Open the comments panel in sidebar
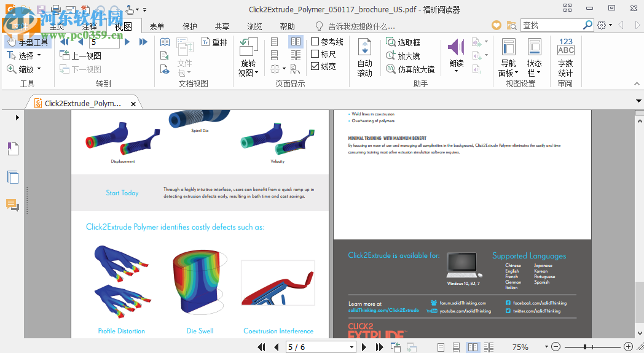The width and height of the screenshot is (644, 353). [x=13, y=204]
